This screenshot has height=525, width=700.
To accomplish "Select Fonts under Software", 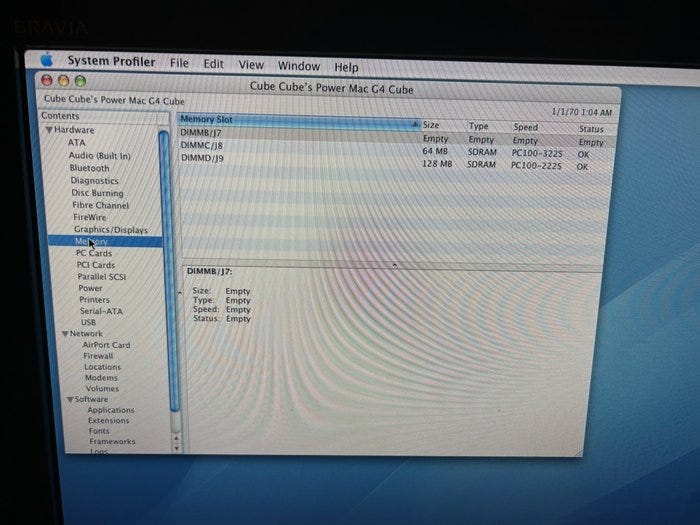I will click(99, 431).
